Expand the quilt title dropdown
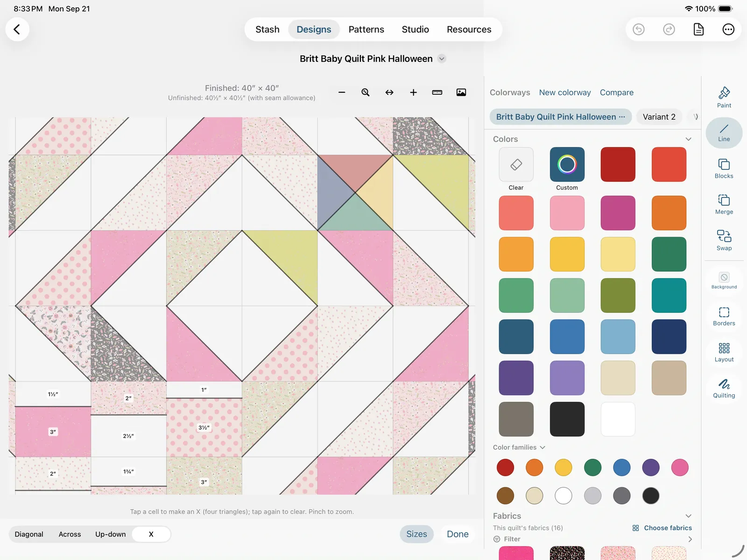This screenshot has height=560, width=747. (x=442, y=59)
